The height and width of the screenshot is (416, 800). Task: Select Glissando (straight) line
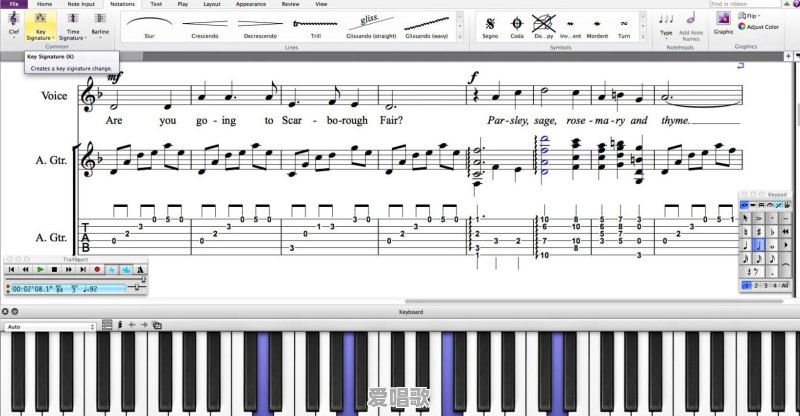pyautogui.click(x=371, y=27)
